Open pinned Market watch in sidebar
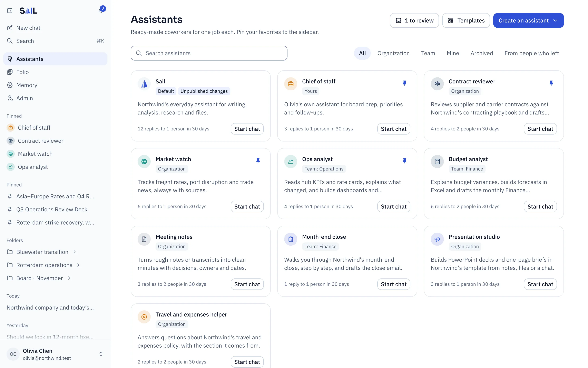The image size is (588, 368). [x=55, y=154]
